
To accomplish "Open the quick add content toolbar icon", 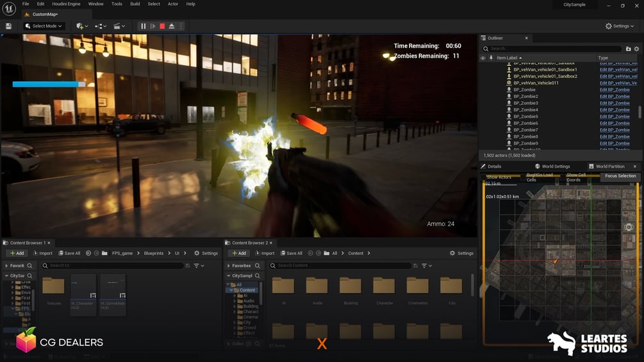I will 82,26.
